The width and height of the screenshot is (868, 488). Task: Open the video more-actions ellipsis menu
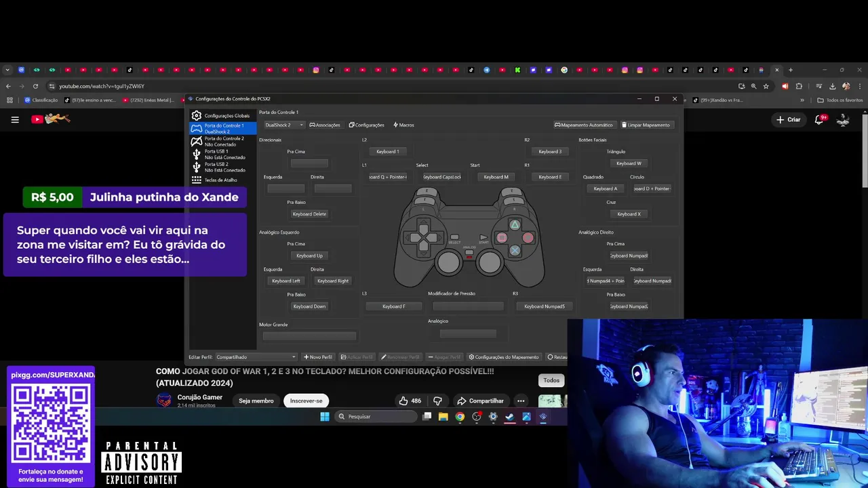point(521,401)
